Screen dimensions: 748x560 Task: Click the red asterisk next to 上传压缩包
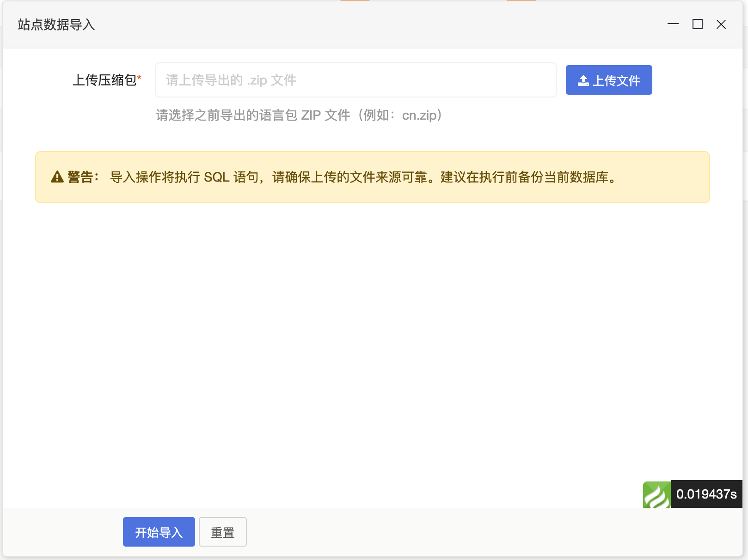(139, 78)
